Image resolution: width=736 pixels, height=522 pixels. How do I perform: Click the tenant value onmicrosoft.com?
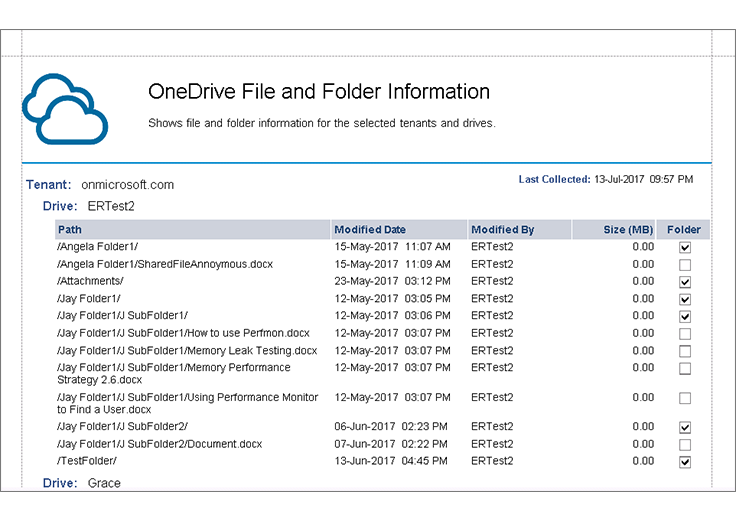(x=127, y=184)
